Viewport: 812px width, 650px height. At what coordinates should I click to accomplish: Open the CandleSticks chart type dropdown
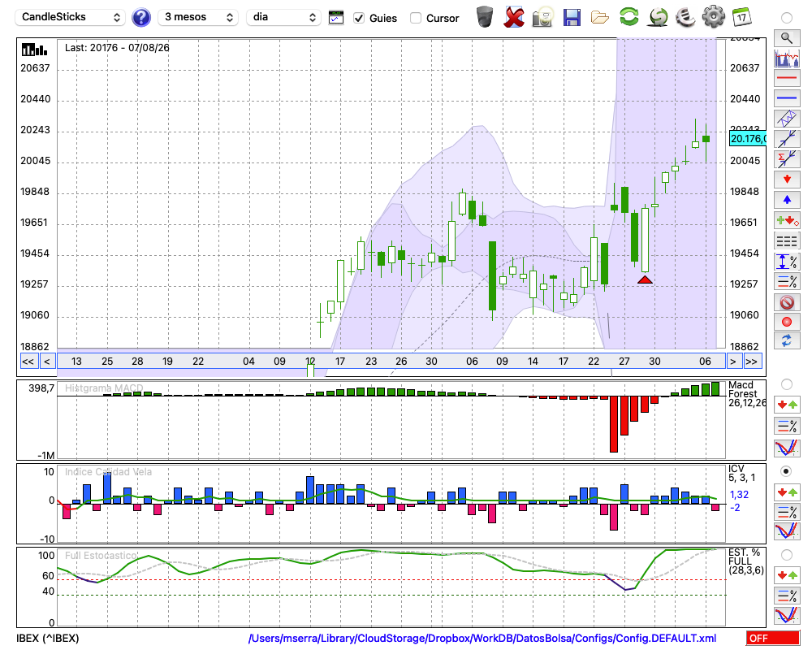click(x=71, y=17)
